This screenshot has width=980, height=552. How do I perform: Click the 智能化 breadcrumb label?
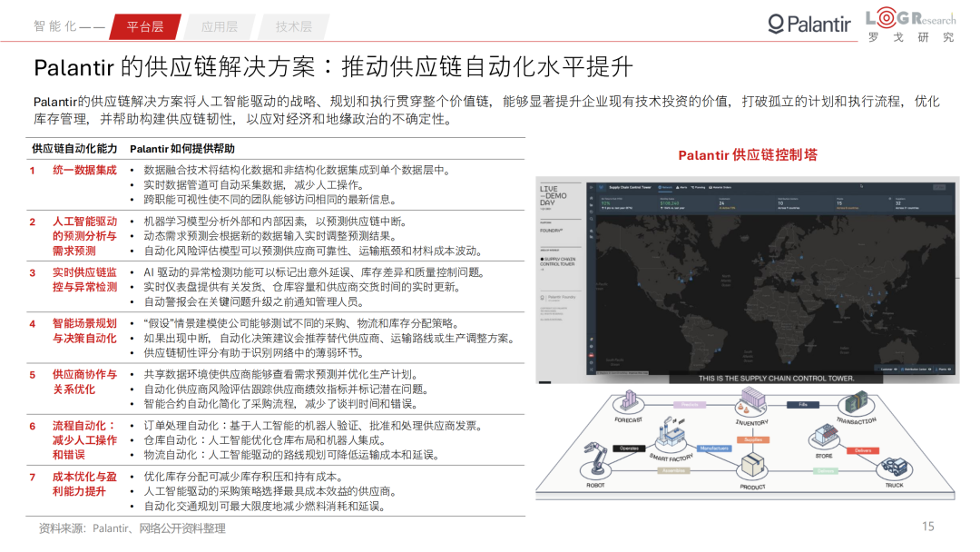55,26
